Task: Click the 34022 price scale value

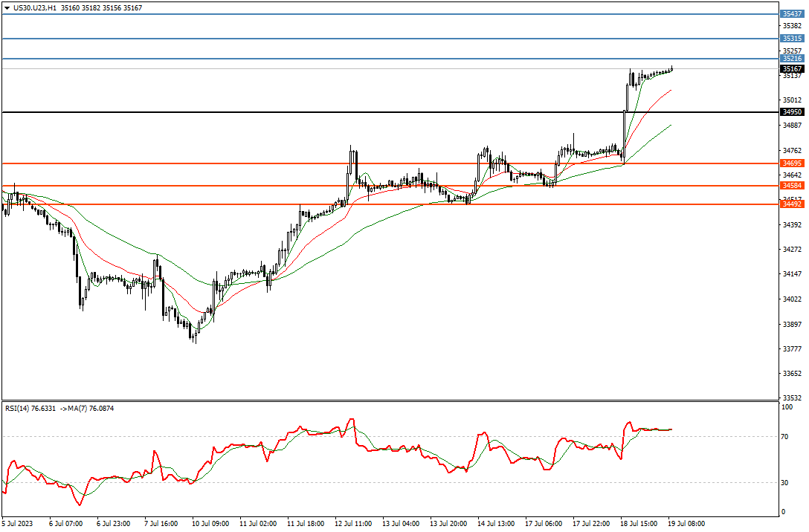Action: pyautogui.click(x=792, y=299)
